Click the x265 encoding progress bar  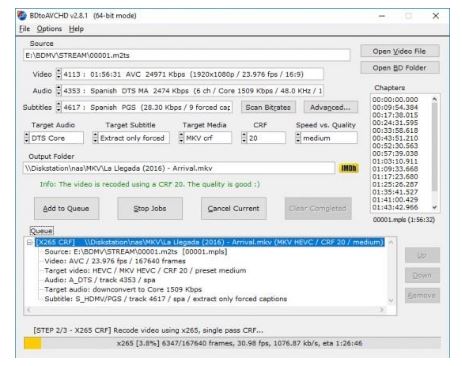(232, 343)
